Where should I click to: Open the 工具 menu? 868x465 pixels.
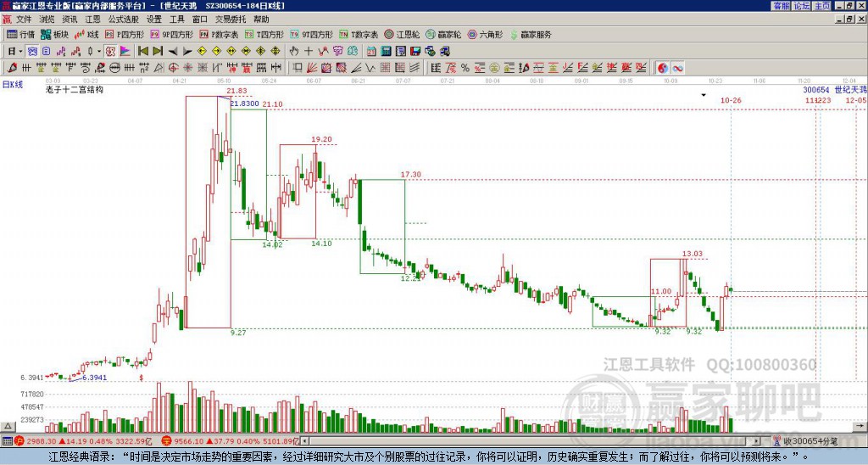click(x=176, y=20)
